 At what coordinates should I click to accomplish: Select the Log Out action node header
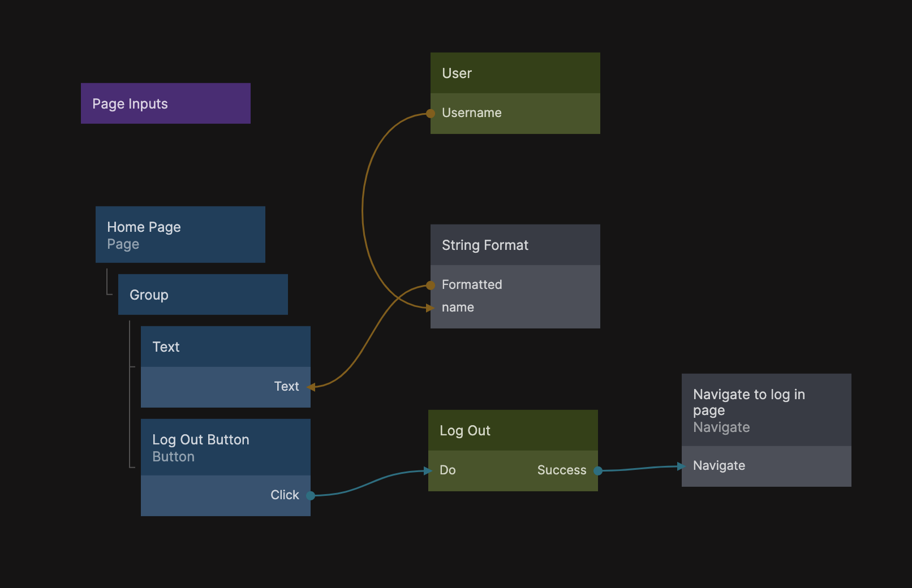(x=513, y=430)
